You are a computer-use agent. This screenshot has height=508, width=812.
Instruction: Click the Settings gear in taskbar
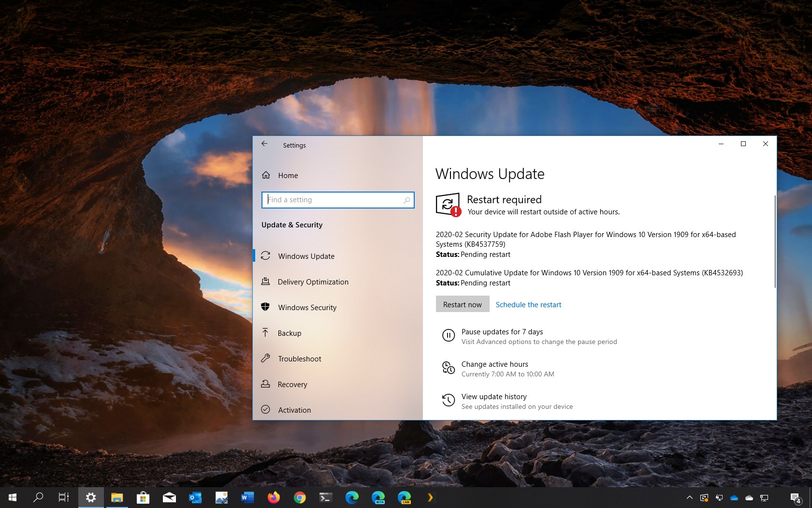tap(91, 497)
